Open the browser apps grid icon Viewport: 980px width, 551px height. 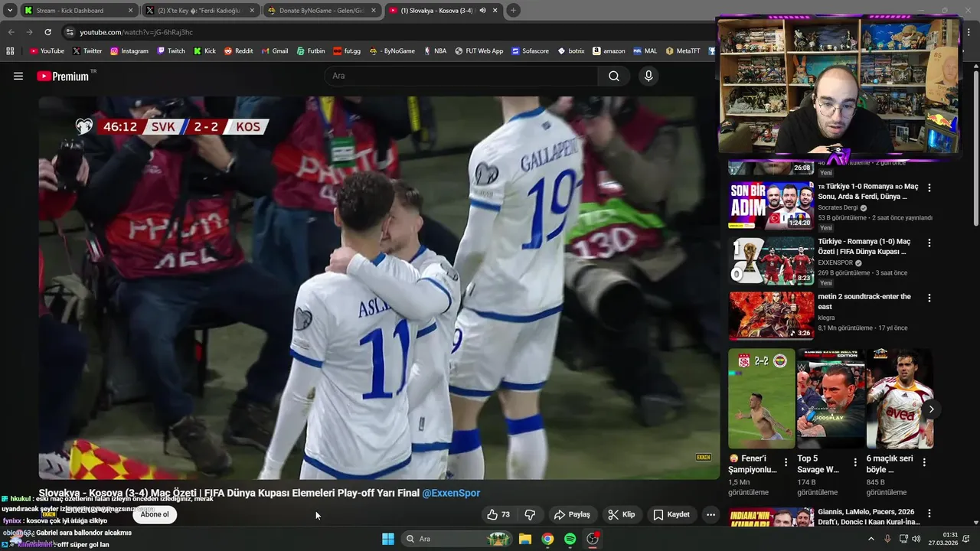point(10,51)
